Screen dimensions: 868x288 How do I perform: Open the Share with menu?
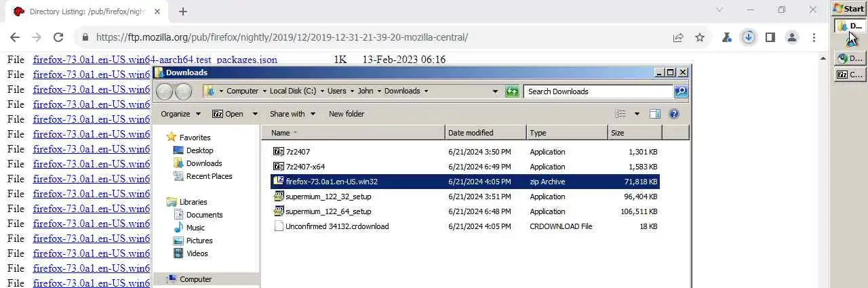(x=292, y=114)
